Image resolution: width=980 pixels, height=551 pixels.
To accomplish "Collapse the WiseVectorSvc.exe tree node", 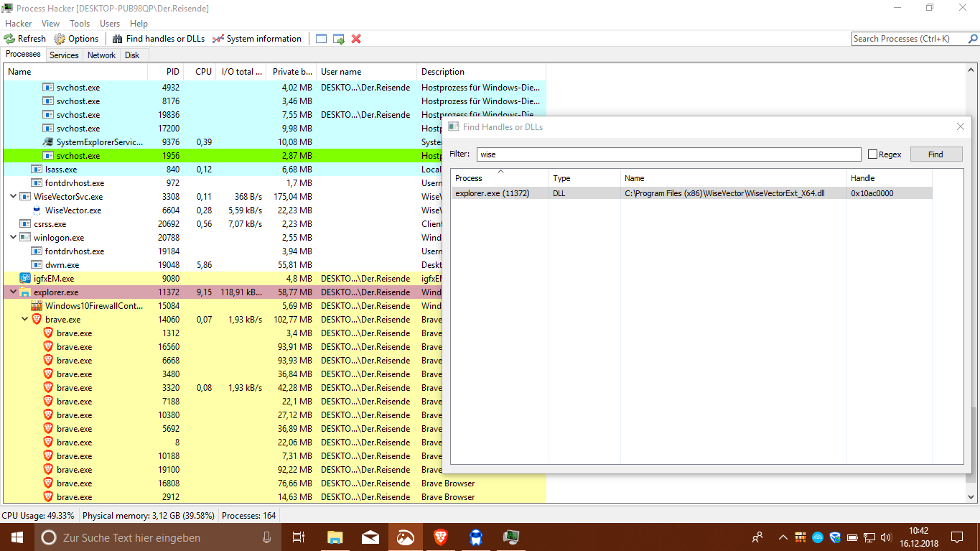I will pos(14,197).
